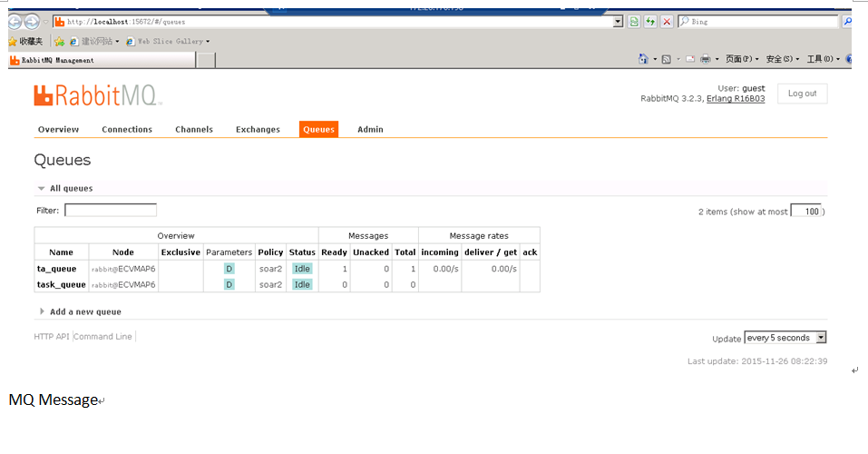Sort queues by the Node column header

[x=122, y=252]
